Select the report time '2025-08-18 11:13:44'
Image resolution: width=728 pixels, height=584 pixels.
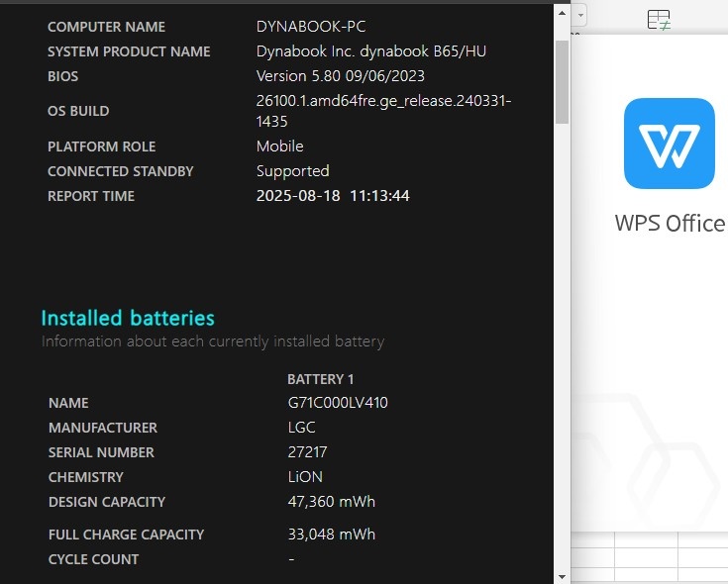pos(333,196)
